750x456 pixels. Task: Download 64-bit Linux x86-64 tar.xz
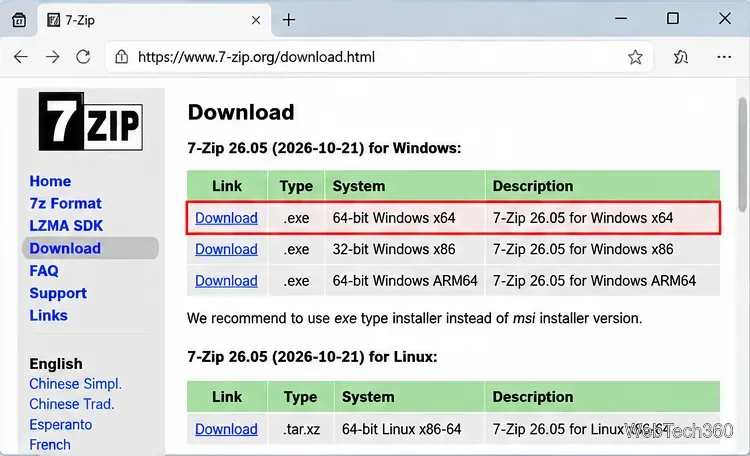(226, 429)
